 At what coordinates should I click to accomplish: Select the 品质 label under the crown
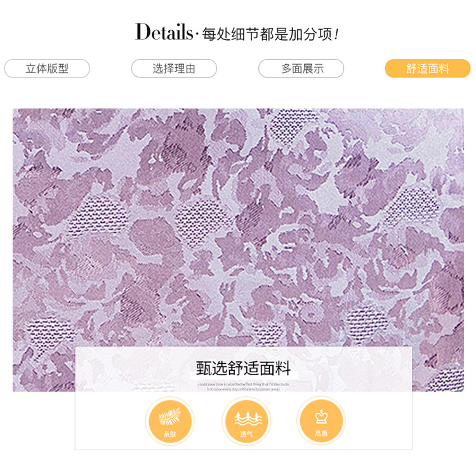click(x=321, y=433)
